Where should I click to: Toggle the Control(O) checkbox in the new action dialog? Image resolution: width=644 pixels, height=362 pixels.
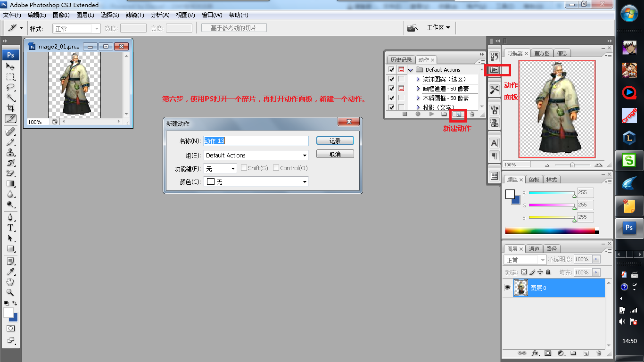(276, 168)
